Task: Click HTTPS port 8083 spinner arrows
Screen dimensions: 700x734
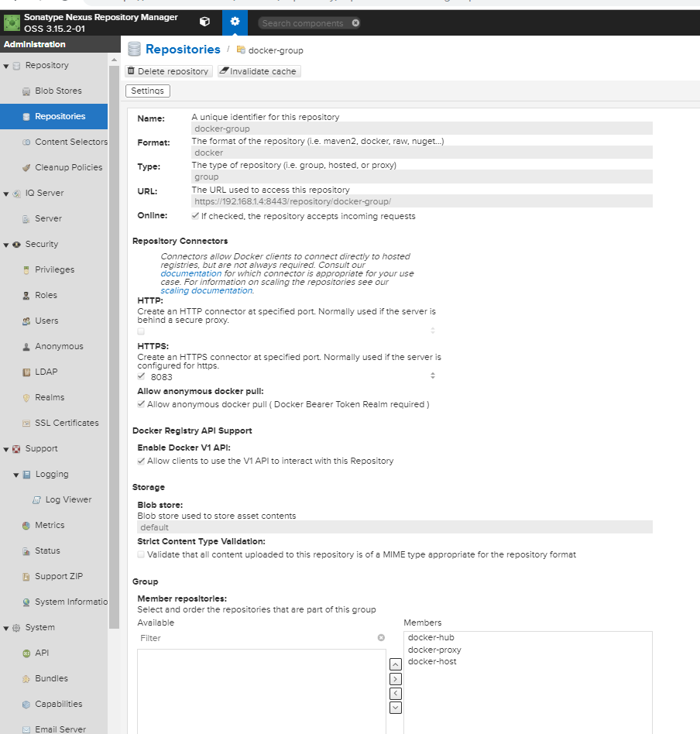Action: (433, 376)
